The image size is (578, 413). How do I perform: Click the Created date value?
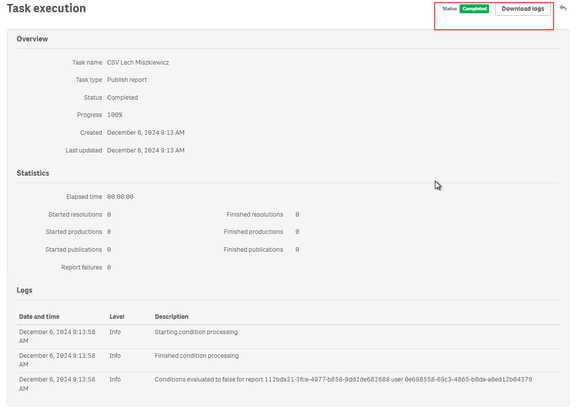146,132
